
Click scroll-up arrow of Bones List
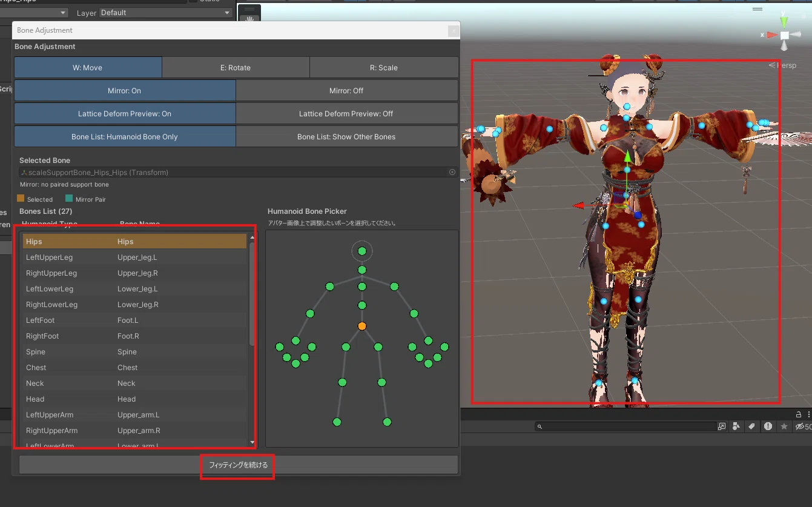[253, 237]
